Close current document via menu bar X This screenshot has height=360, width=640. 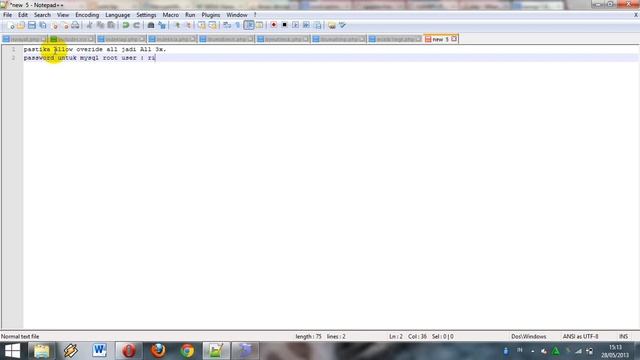pos(636,15)
